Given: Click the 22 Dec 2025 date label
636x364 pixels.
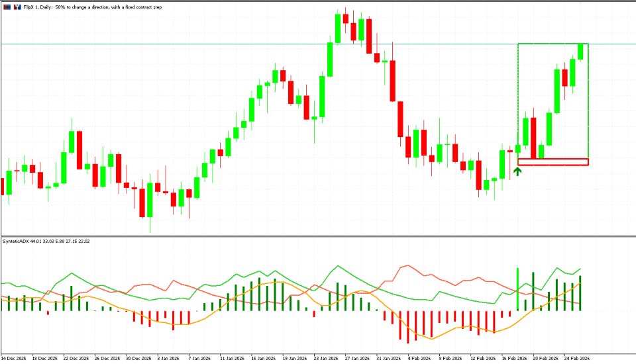Looking at the screenshot, I should (x=76, y=358).
